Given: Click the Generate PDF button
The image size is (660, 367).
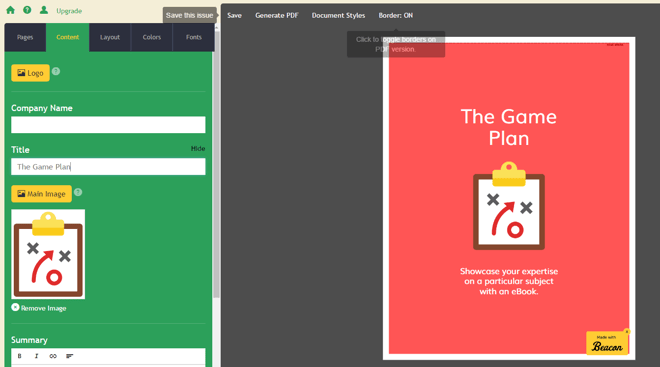Looking at the screenshot, I should pos(277,15).
